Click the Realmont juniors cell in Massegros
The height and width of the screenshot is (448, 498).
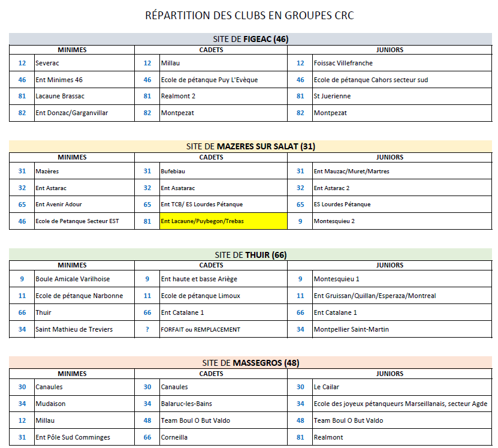point(402,437)
